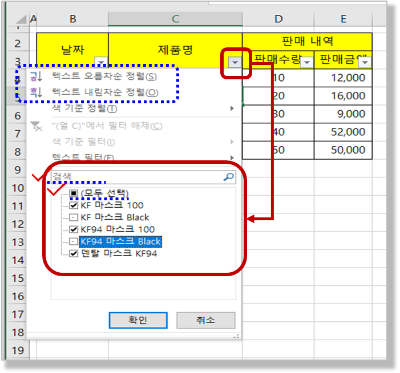Expand the 색 기준 정렬 submenu arrow
400x373 pixels.
click(x=232, y=108)
